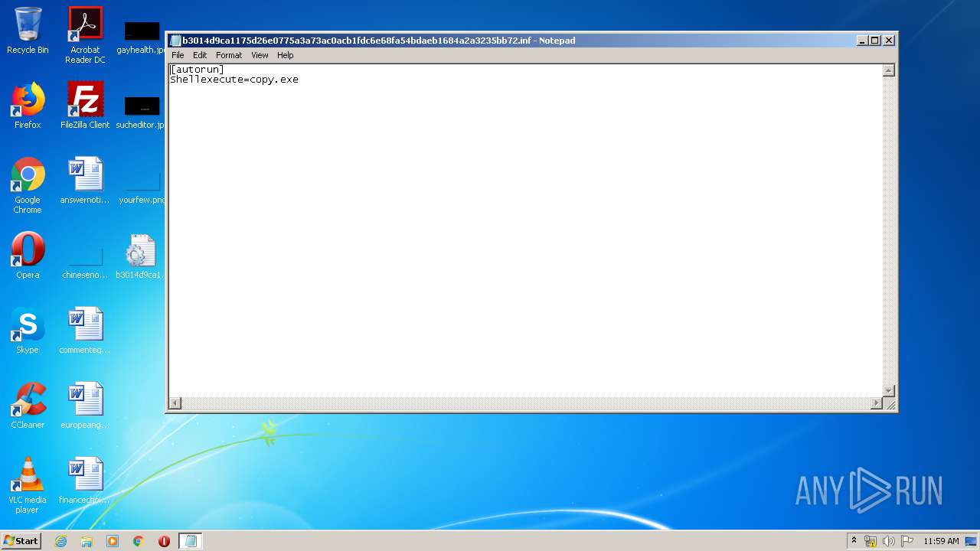The width and height of the screenshot is (980, 551).
Task: Open the Windows Start menu
Action: click(x=21, y=541)
